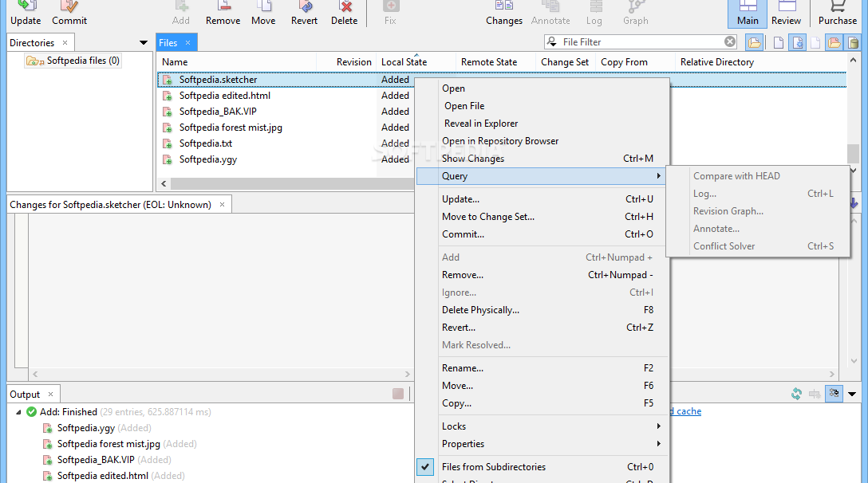Click the Fix toolbar button

390,14
